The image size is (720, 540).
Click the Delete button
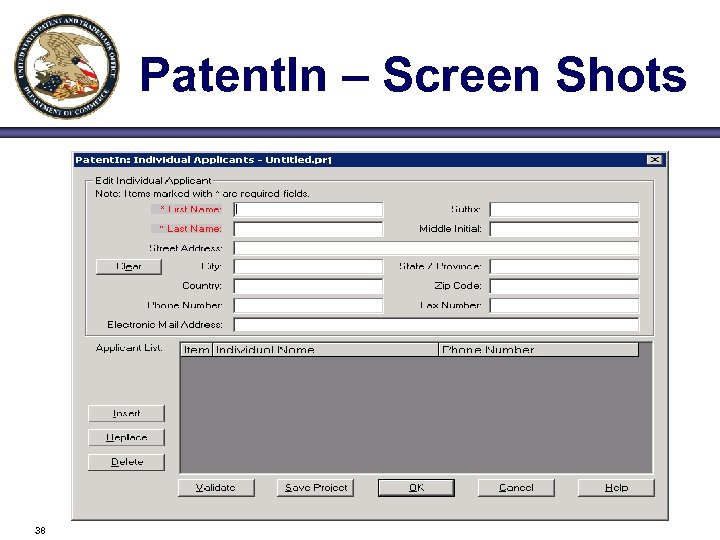coord(126,462)
